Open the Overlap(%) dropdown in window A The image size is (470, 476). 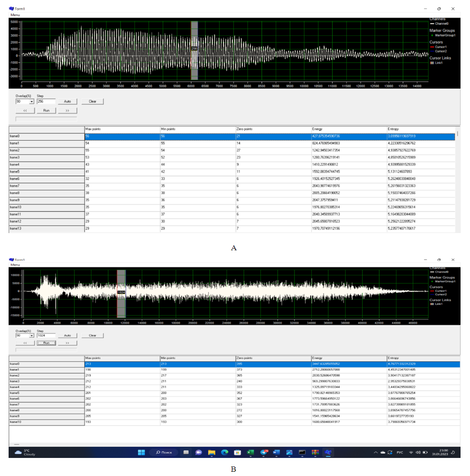click(31, 102)
